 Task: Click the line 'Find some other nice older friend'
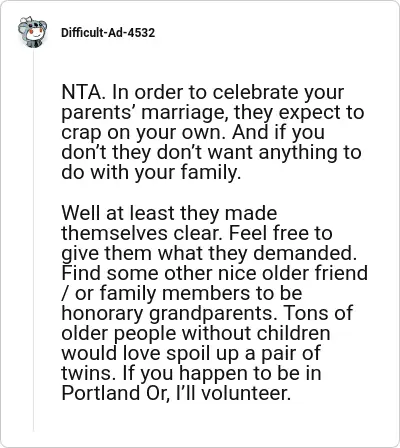tap(214, 273)
